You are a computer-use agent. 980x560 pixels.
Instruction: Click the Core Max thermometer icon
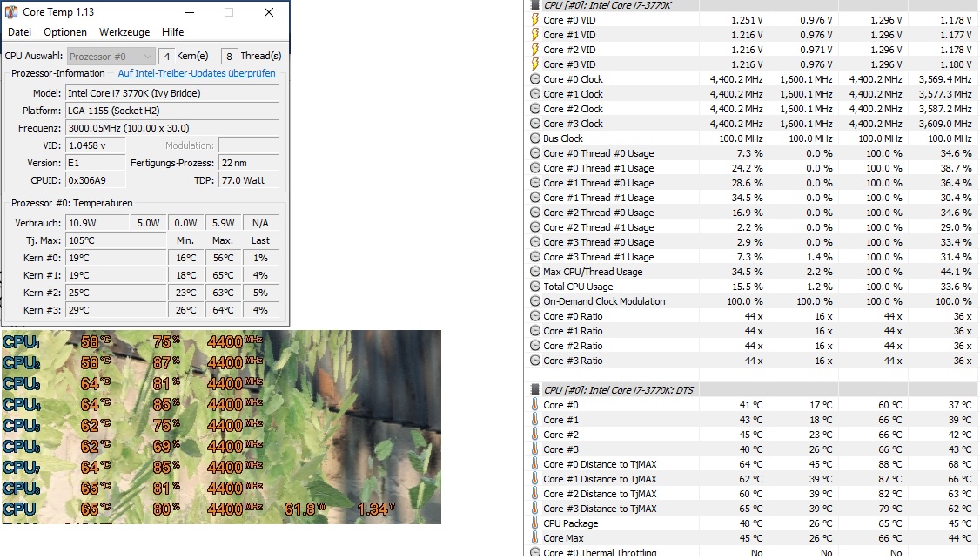click(535, 538)
